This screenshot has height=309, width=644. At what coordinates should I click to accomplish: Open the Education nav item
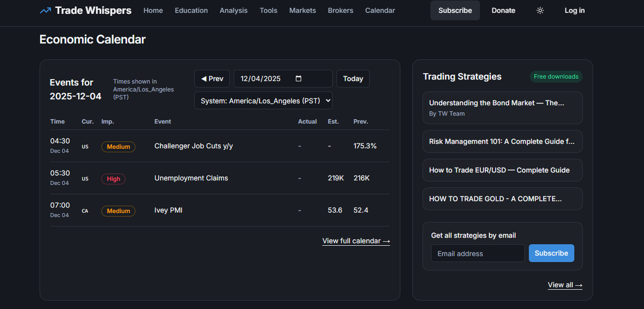[191, 10]
